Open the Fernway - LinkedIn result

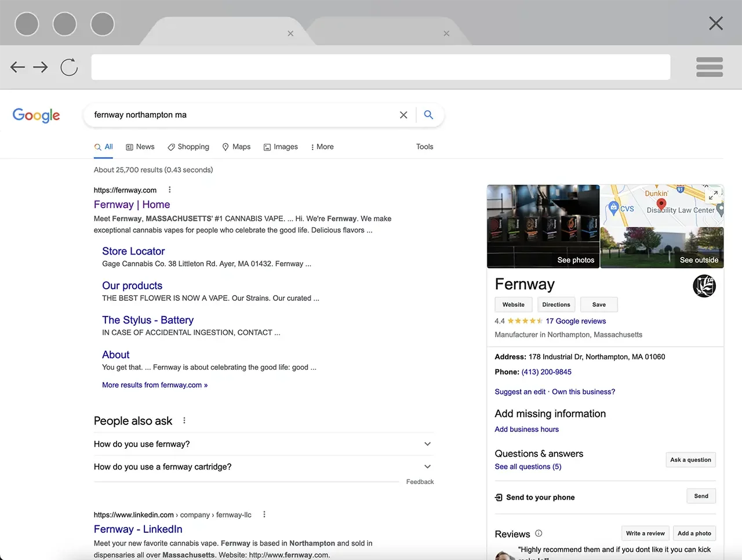[138, 529]
